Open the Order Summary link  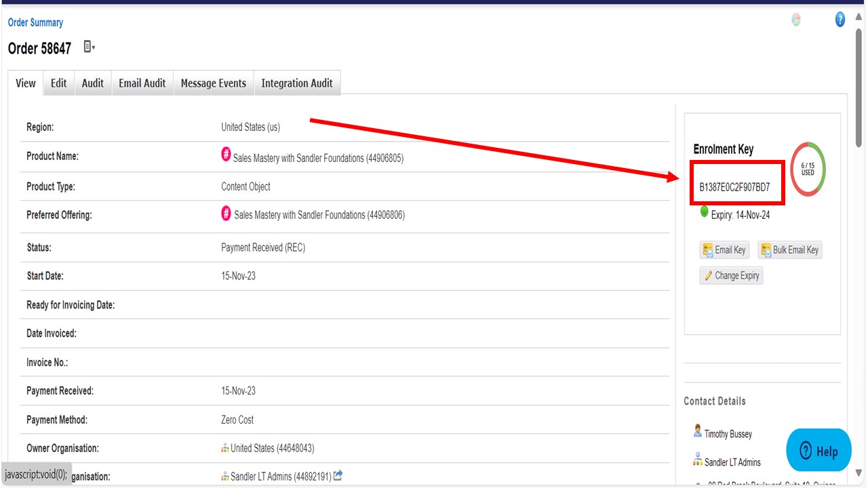point(35,22)
